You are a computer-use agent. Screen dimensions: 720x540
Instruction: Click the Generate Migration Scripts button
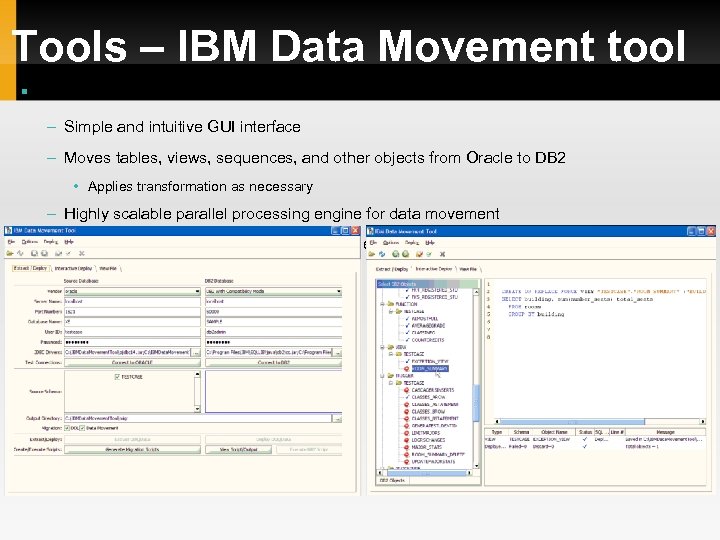click(x=132, y=450)
